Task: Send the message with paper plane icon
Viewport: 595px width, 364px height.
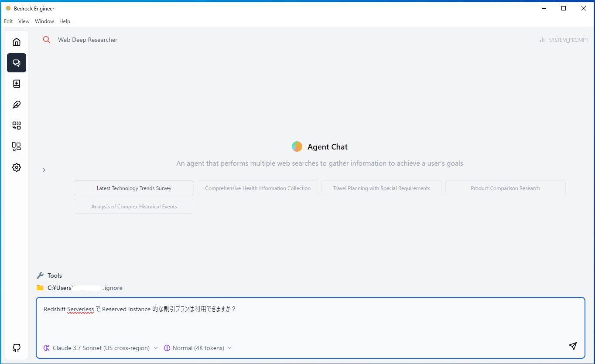Action: [x=573, y=346]
